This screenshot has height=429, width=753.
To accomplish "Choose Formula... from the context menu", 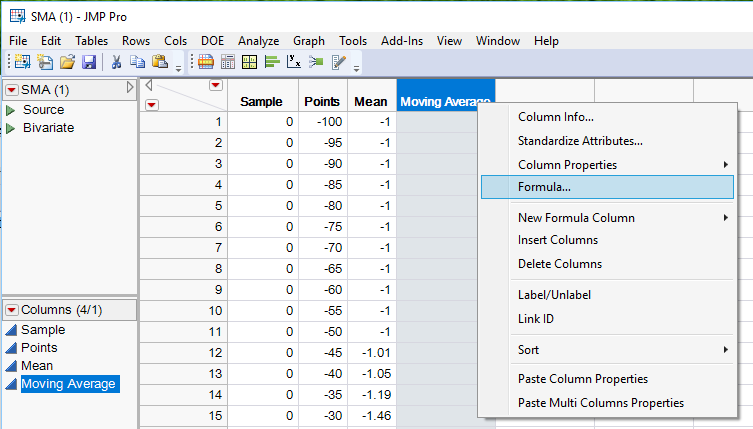I will [x=607, y=187].
